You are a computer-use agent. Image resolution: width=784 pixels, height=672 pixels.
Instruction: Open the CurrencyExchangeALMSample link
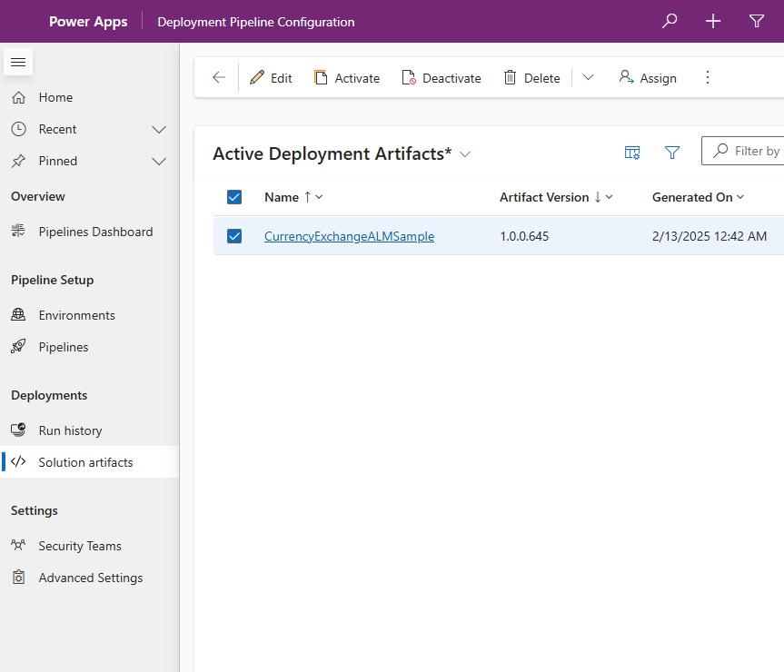click(349, 236)
